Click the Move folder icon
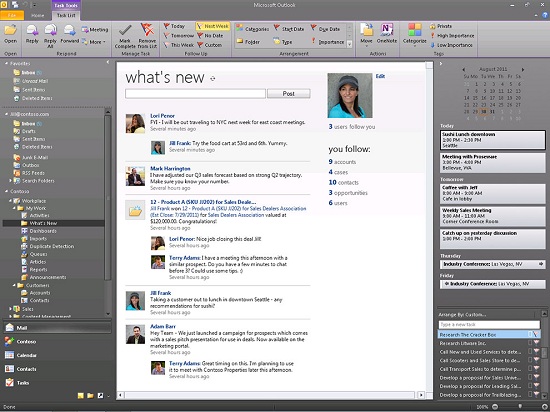The image size is (550, 412). (x=366, y=30)
